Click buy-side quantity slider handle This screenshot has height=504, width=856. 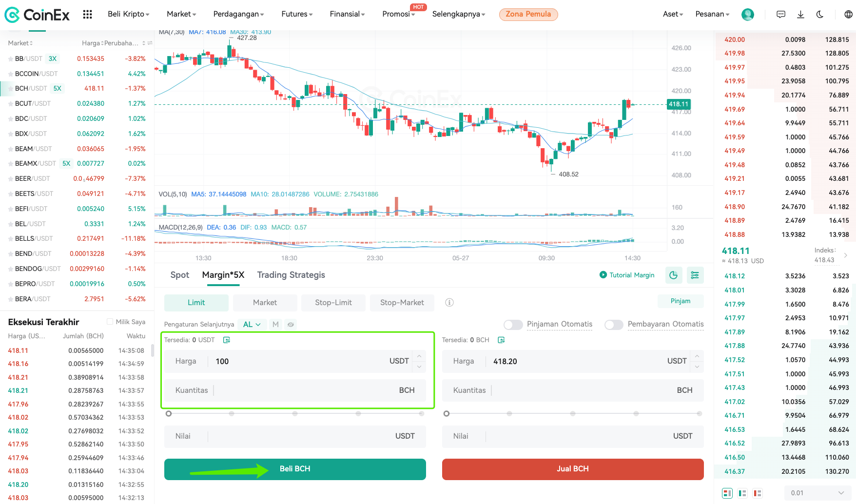(169, 413)
